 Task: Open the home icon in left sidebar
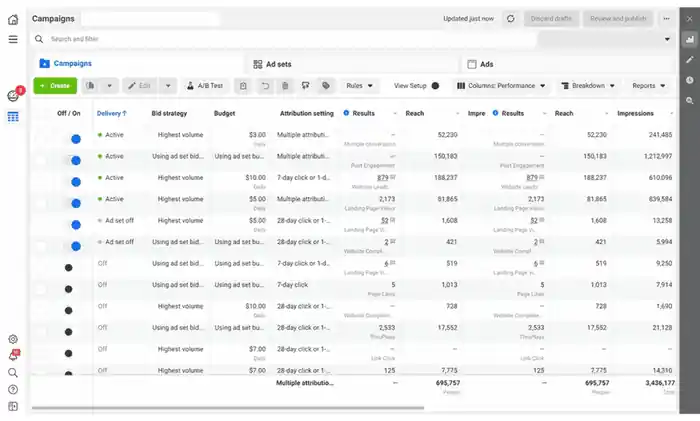tap(13, 19)
